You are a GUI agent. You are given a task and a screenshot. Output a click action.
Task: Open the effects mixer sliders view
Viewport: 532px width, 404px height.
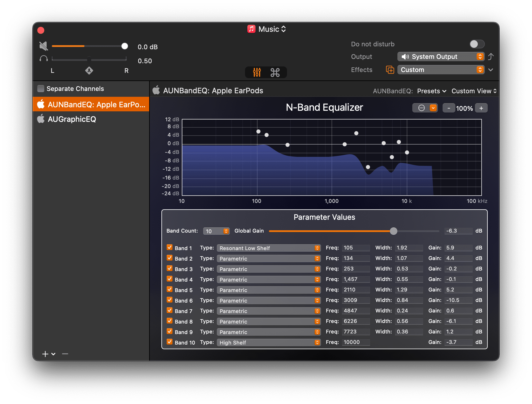(x=257, y=72)
